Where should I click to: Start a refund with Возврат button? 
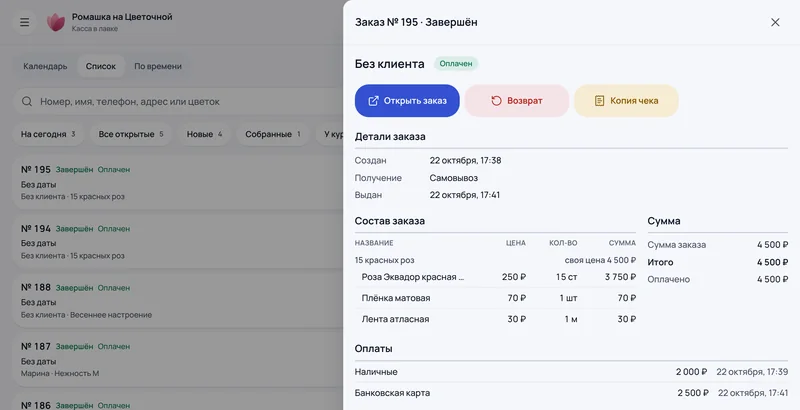click(517, 101)
